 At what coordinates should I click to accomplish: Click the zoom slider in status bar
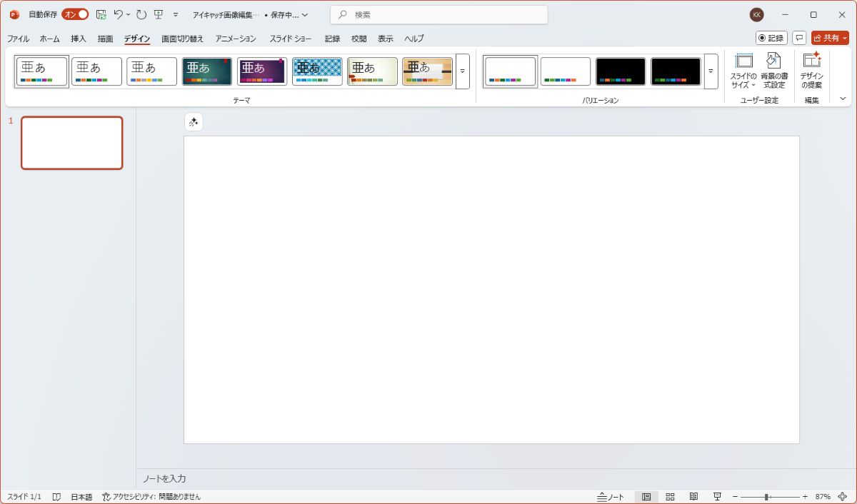tap(767, 497)
